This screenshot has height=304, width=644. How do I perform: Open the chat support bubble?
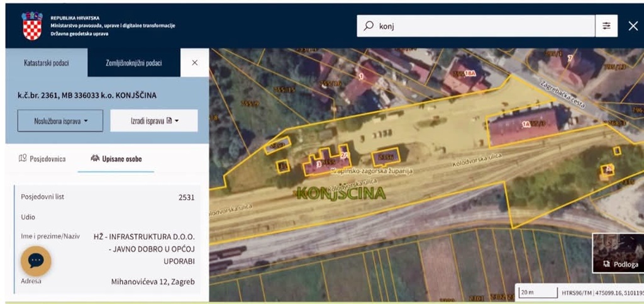36,261
